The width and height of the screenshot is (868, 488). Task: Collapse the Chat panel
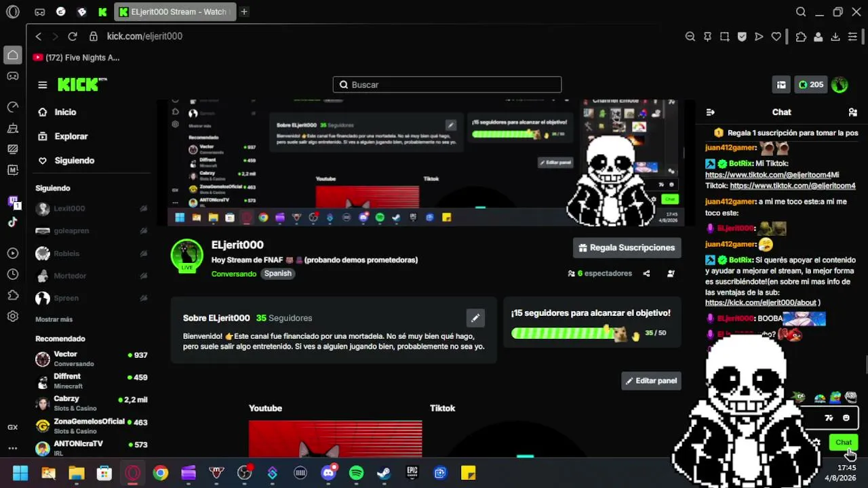(x=710, y=113)
